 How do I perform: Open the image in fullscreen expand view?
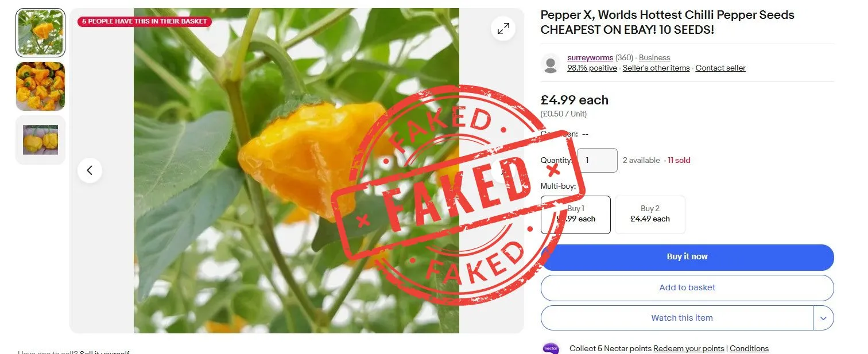tap(503, 28)
